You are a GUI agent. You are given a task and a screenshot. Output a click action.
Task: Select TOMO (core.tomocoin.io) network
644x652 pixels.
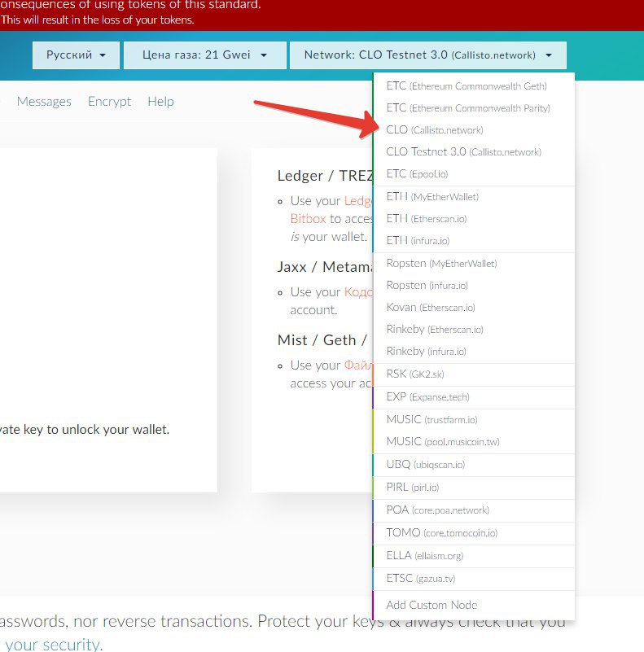coord(474,533)
